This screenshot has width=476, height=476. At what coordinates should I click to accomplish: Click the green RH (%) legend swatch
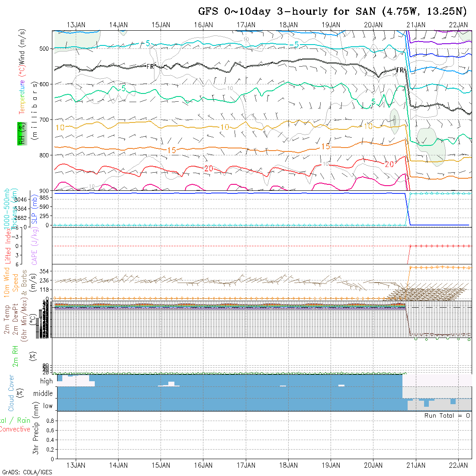21,133
